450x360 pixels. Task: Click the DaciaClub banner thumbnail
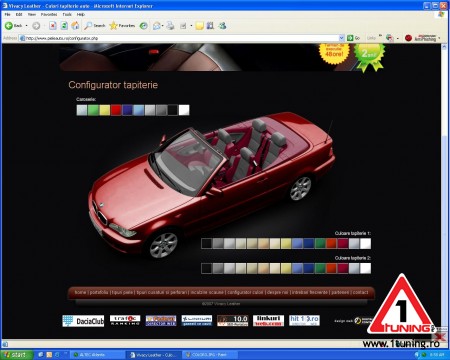(x=83, y=321)
